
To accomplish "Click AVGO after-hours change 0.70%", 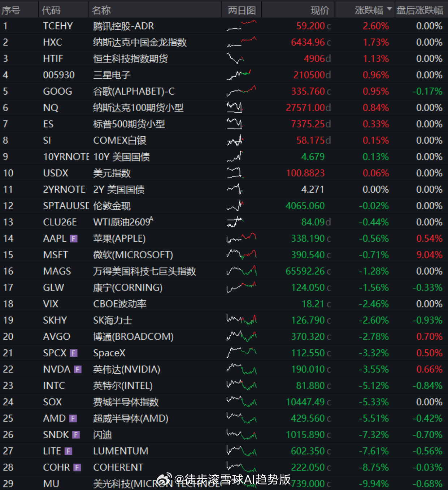I will point(429,336).
